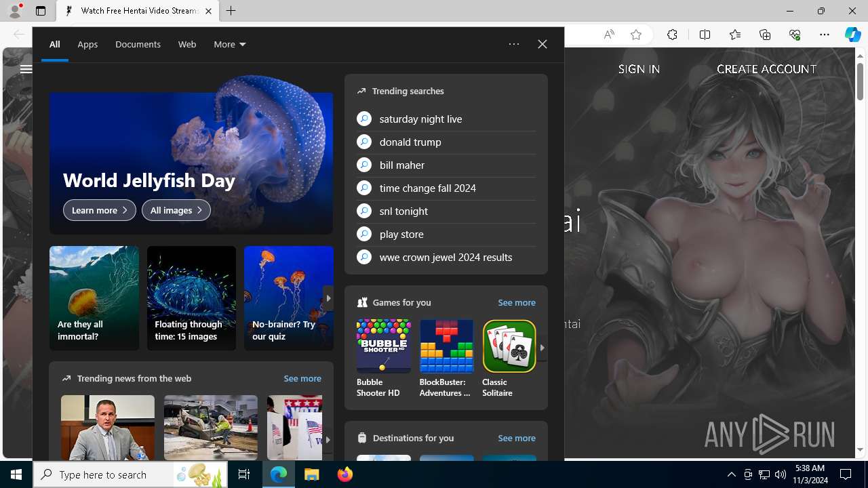Screen dimensions: 868x488
Task: Search trending 'bill maher'
Action: click(x=446, y=165)
